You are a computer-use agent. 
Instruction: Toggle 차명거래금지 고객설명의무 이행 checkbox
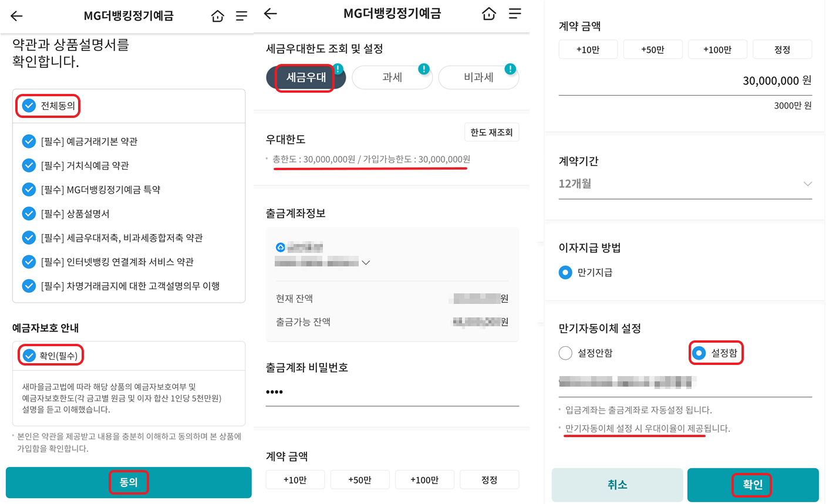pyautogui.click(x=29, y=286)
